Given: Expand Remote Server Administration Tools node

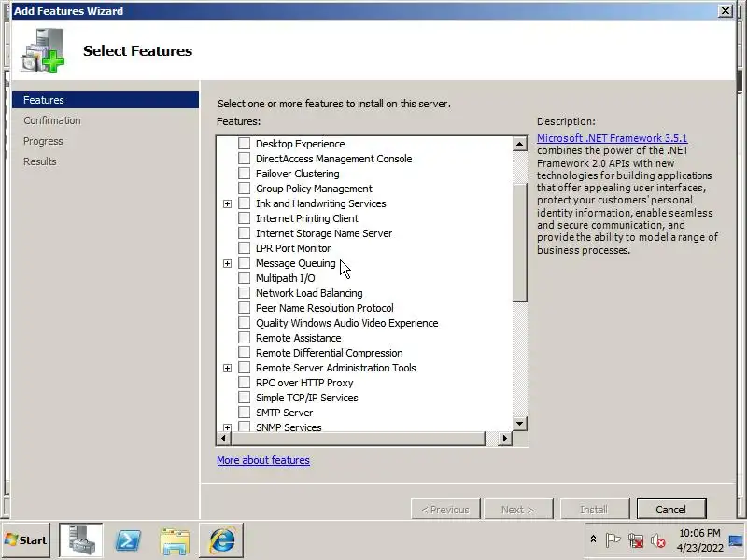Looking at the screenshot, I should [227, 368].
